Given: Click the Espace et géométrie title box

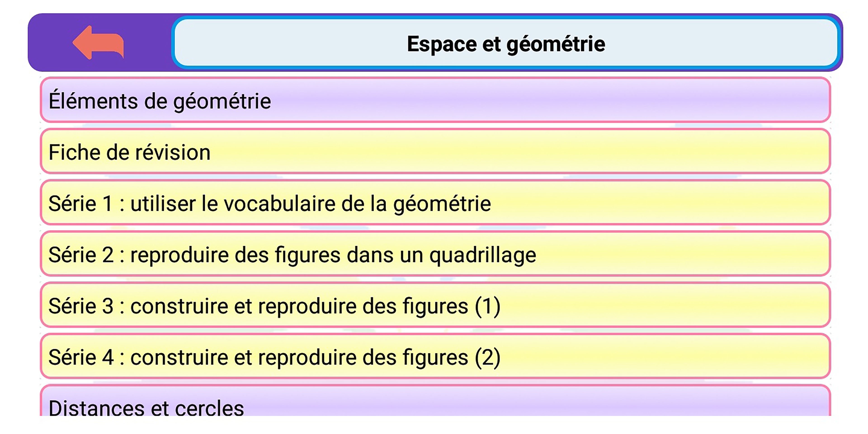Looking at the screenshot, I should [x=505, y=43].
